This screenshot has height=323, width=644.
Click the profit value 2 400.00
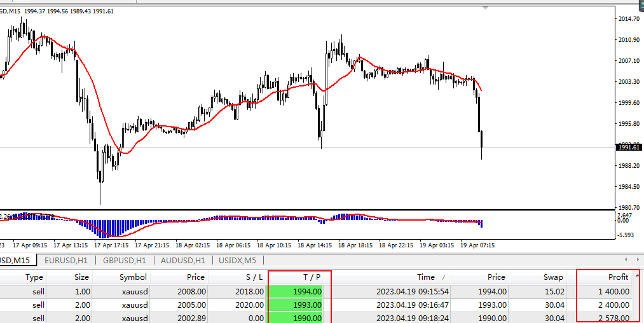pos(613,305)
